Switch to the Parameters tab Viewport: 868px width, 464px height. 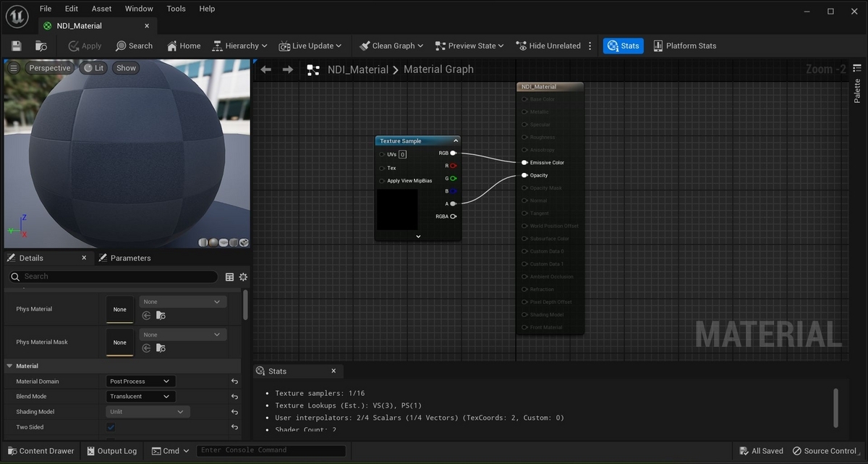coord(125,258)
